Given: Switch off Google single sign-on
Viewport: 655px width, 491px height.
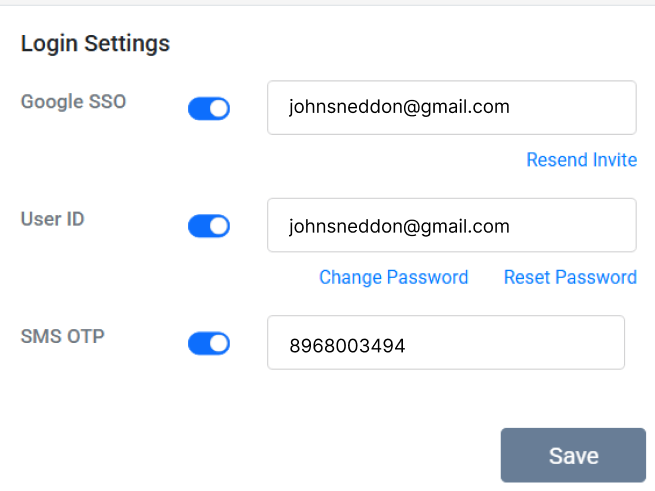Looking at the screenshot, I should click(x=208, y=108).
